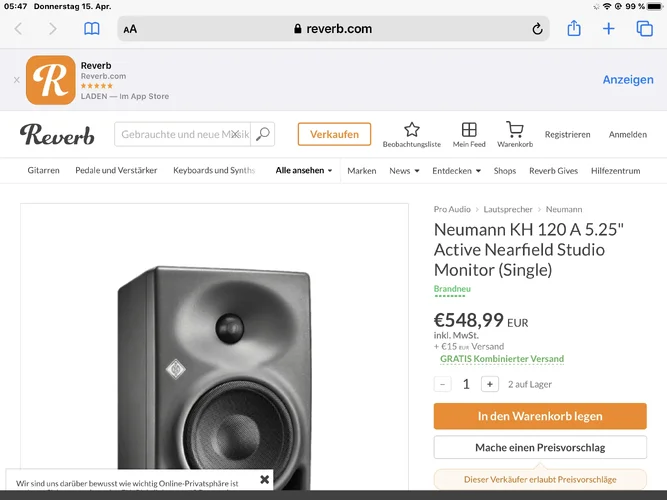Open Safari bookmarks book icon
Viewport: 667px width, 500px height.
pos(92,29)
